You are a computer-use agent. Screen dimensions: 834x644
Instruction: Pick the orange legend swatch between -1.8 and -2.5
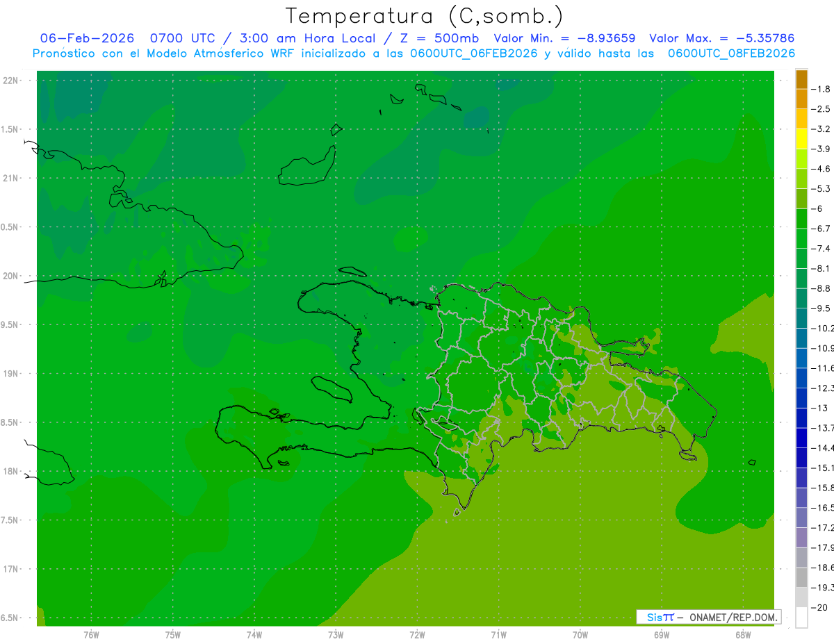pyautogui.click(x=801, y=99)
